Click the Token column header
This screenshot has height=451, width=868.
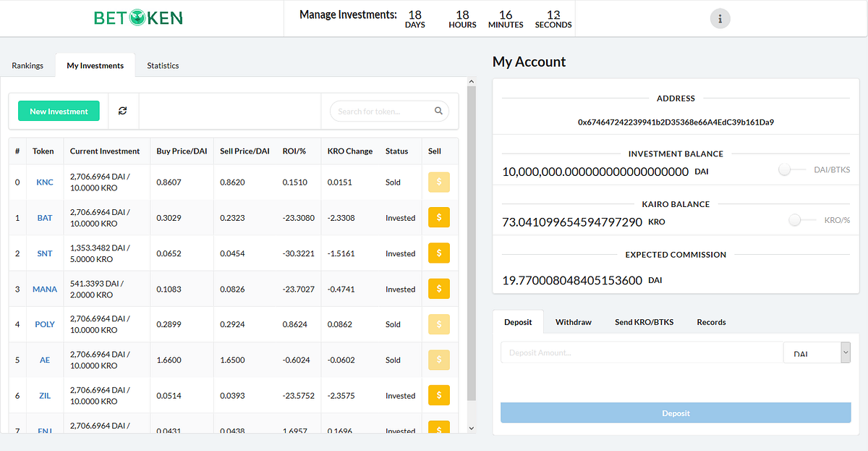[43, 151]
